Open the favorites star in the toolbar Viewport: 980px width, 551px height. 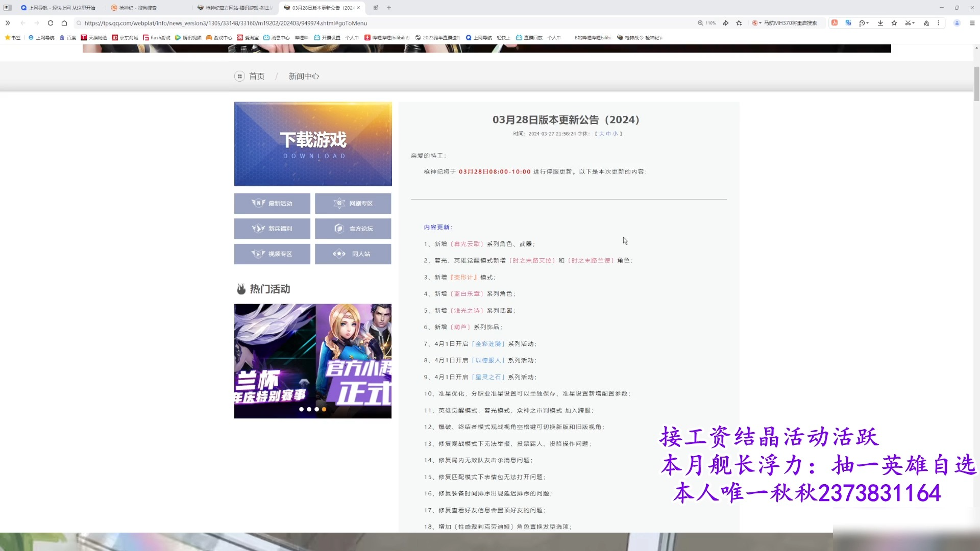point(894,23)
